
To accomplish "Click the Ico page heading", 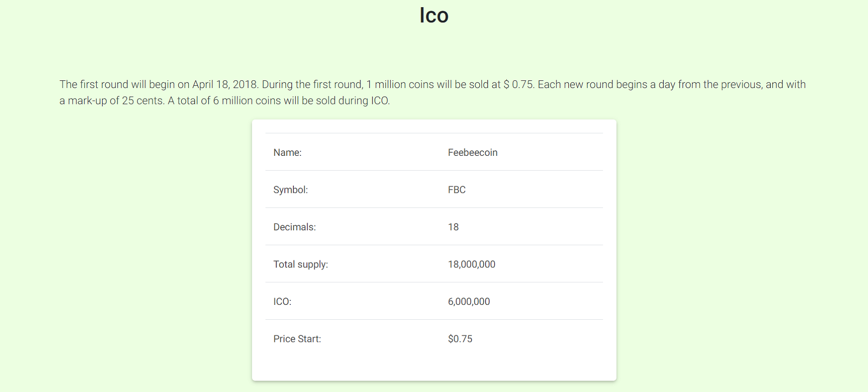I will [x=434, y=15].
